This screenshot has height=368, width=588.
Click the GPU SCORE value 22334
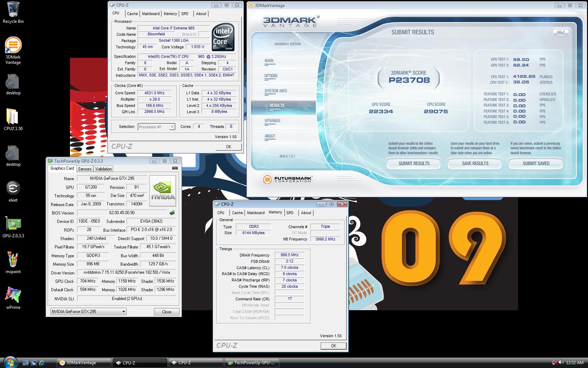pos(381,111)
